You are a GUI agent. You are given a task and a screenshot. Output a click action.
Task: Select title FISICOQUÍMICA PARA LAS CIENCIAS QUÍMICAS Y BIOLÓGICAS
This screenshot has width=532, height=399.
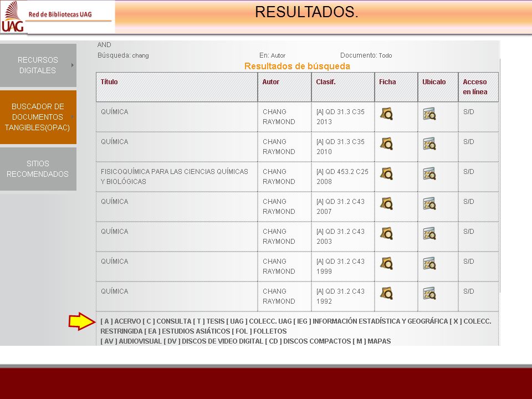point(175,176)
